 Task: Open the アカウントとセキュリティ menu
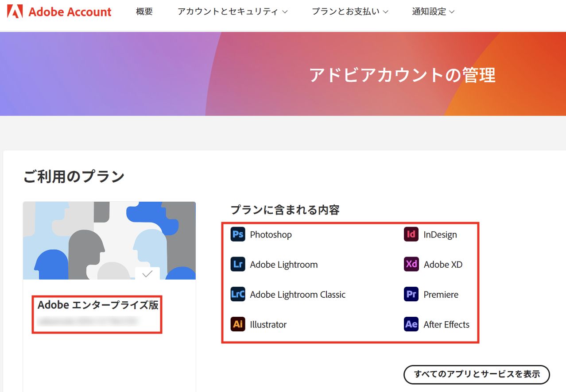[233, 12]
